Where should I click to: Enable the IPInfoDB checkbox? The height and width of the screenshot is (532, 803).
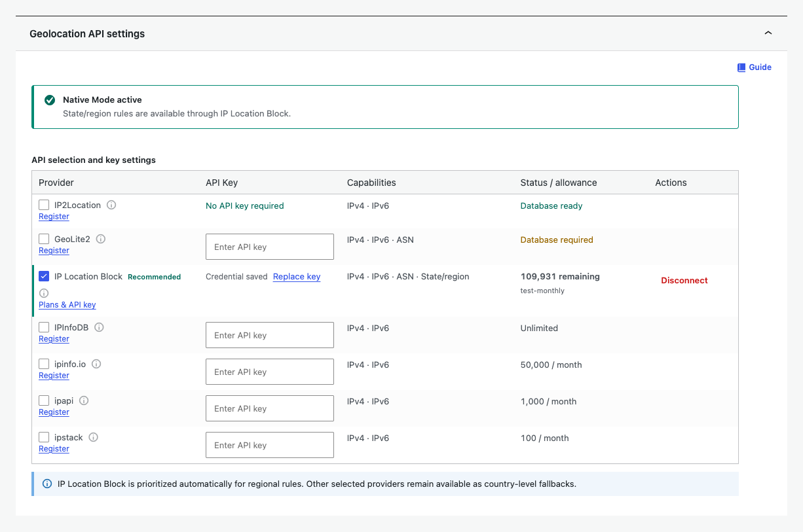[x=44, y=327]
